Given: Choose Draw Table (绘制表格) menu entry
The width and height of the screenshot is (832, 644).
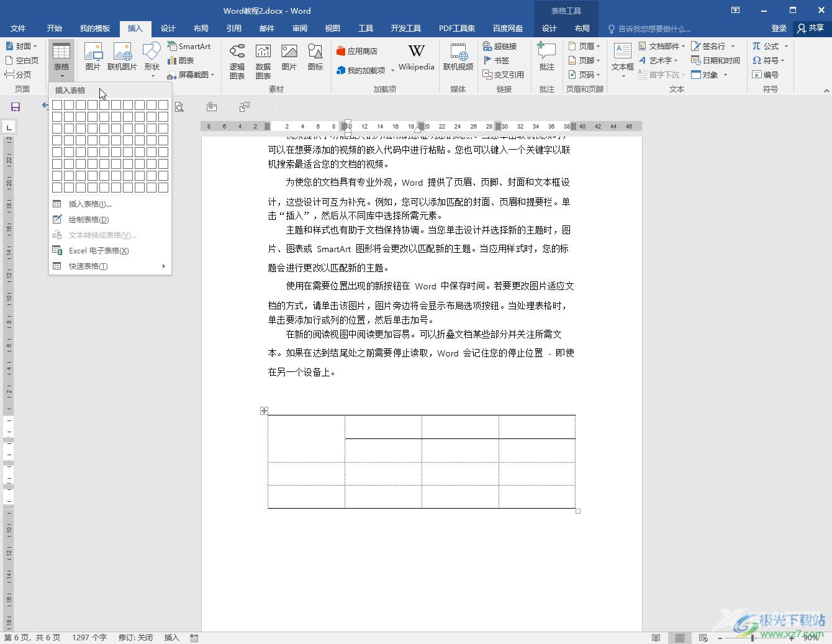Looking at the screenshot, I should [110, 219].
